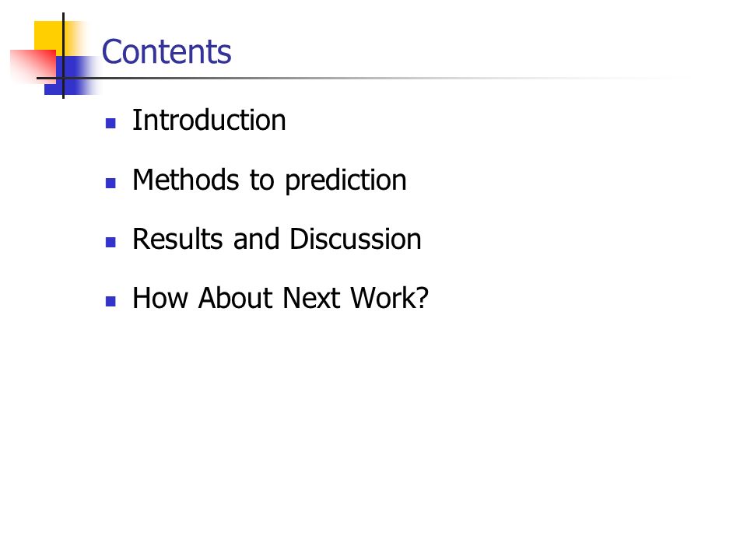Click the word About in the last bullet
Viewport: 747px width, 560px height.
point(235,298)
